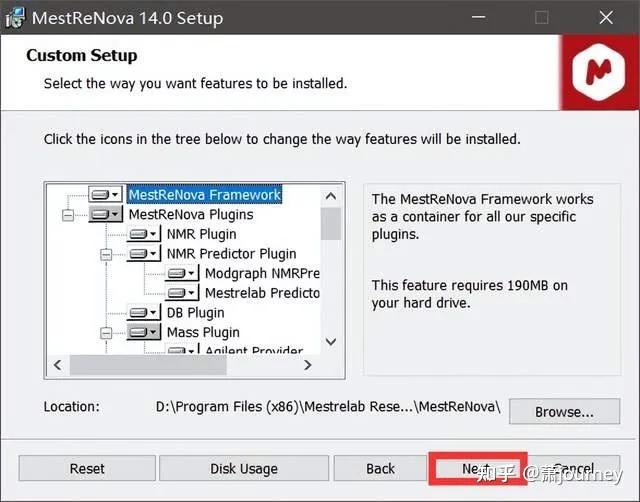Click the MestReNova Framework feature drive icon
This screenshot has width=640, height=502.
tap(104, 194)
